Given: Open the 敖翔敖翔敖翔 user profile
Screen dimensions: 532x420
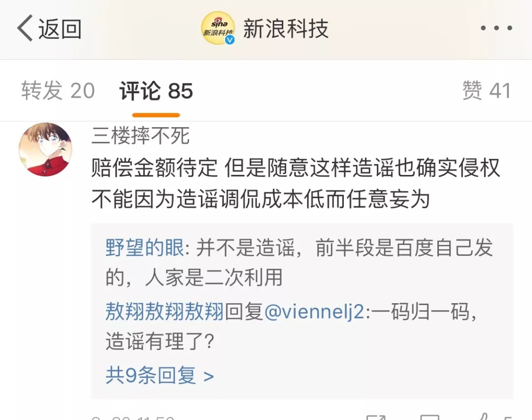Looking at the screenshot, I should (165, 311).
